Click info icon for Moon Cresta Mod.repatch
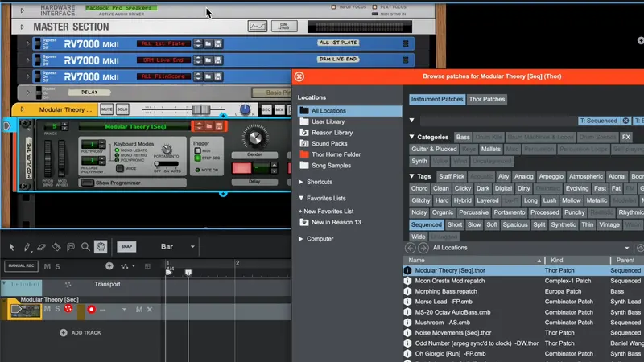This screenshot has height=362, width=644. coord(407,281)
